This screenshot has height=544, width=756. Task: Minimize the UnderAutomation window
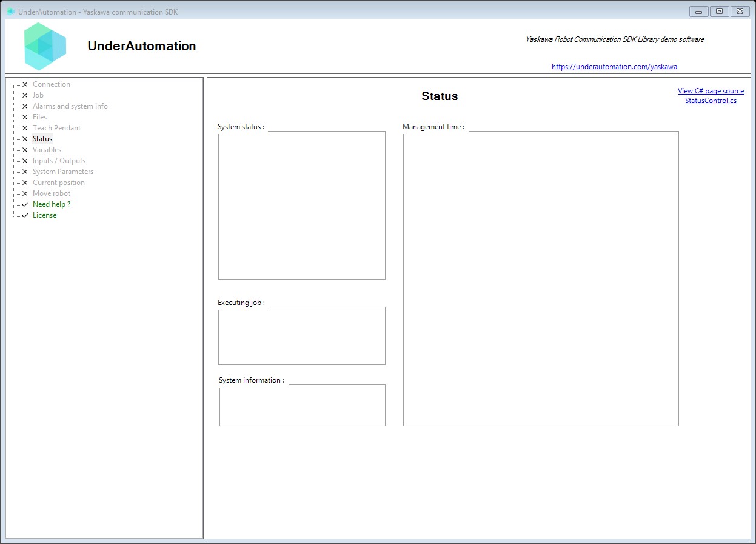(x=699, y=12)
